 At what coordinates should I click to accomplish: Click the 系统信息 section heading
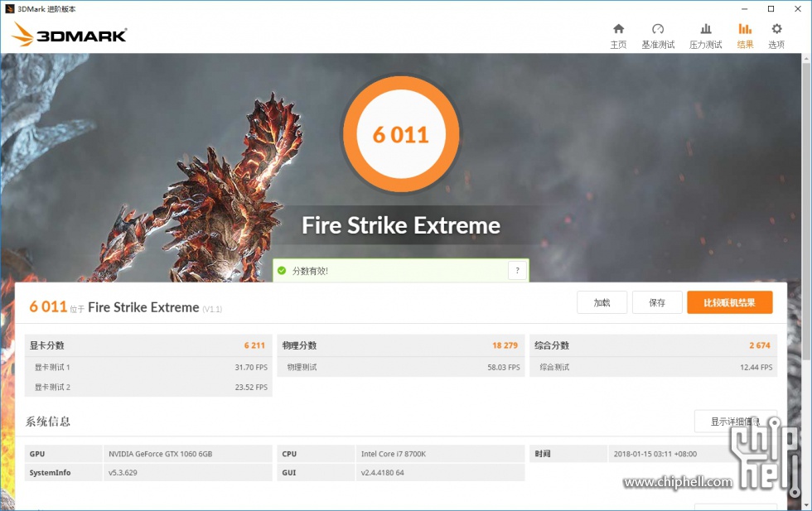coord(48,422)
